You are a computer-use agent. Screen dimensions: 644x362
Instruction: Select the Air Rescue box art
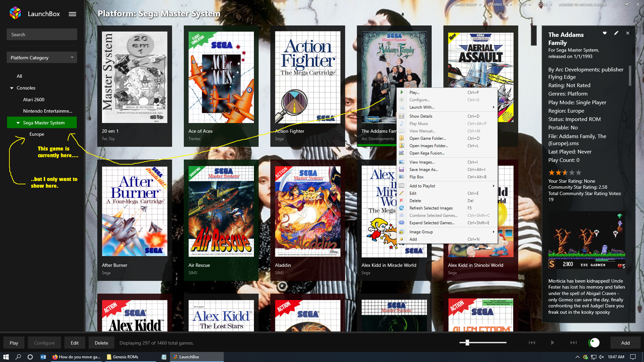(221, 211)
